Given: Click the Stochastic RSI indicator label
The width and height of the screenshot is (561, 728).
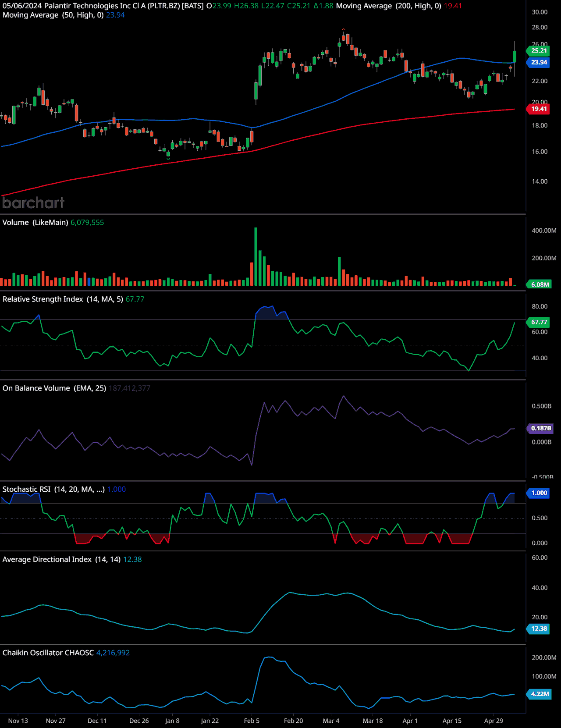Looking at the screenshot, I should [53, 489].
